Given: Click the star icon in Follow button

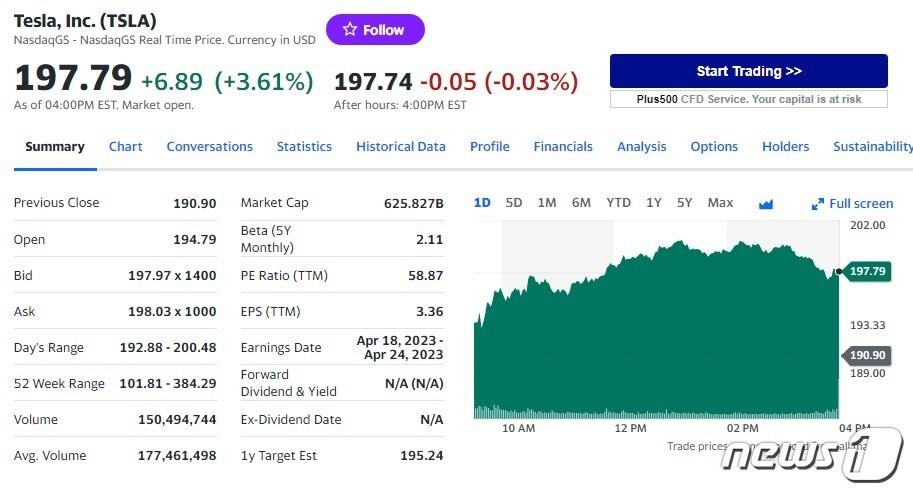Looking at the screenshot, I should 349,30.
